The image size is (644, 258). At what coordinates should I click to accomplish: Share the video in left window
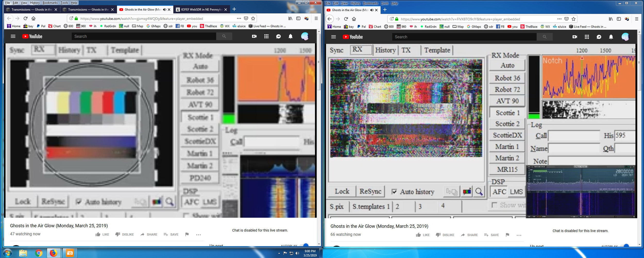tap(149, 234)
